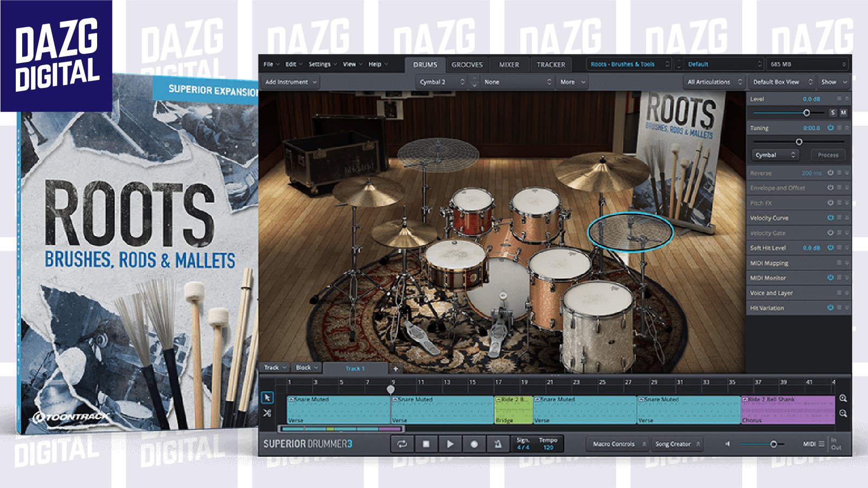
Task: Select the scissors cut tool
Action: tap(267, 413)
